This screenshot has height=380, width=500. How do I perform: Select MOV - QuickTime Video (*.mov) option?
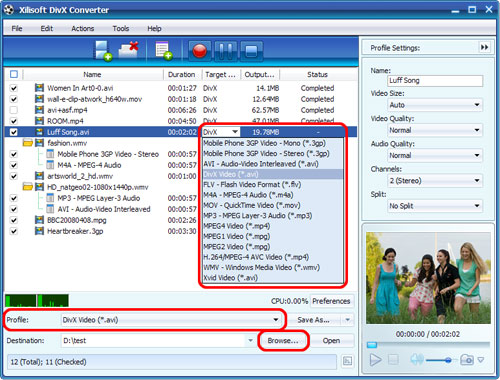tap(273, 205)
